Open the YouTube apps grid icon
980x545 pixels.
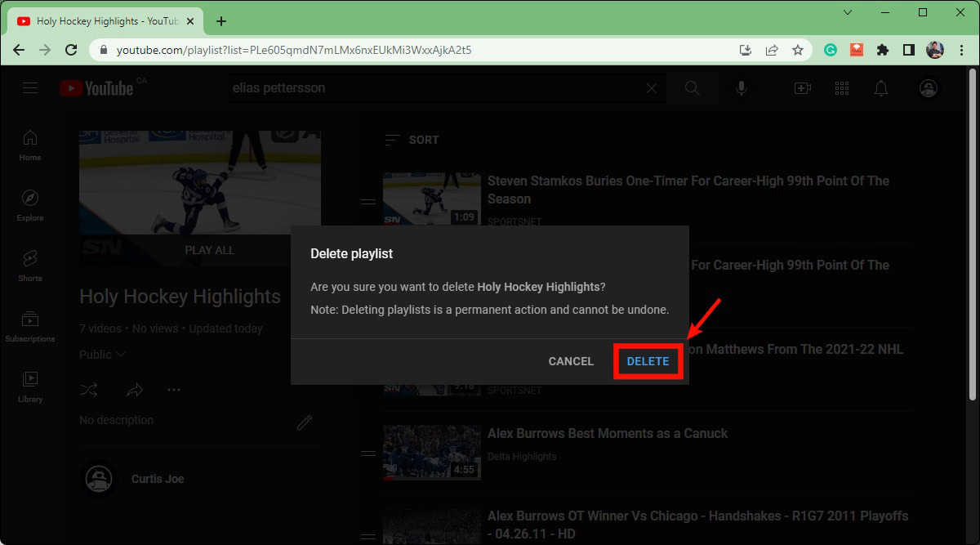click(x=842, y=88)
